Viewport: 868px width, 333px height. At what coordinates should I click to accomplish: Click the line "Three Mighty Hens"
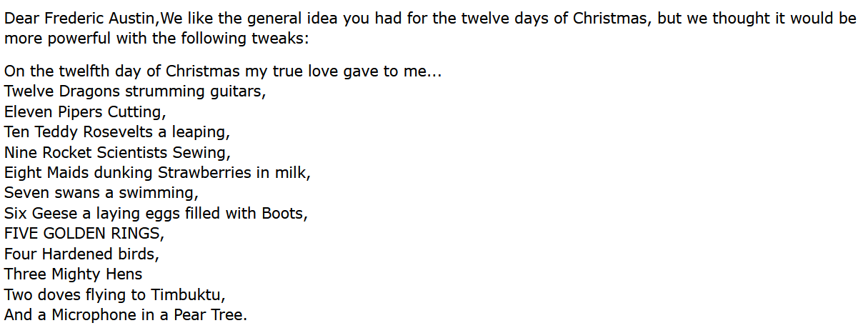[73, 274]
